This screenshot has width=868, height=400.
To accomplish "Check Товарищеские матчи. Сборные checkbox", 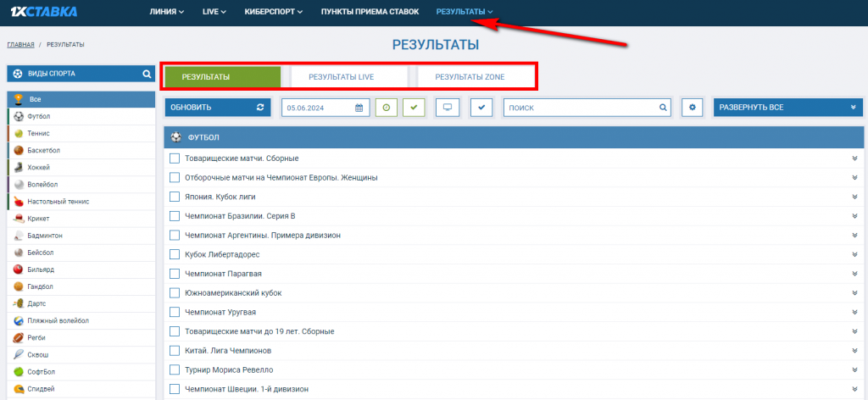I will coord(175,158).
